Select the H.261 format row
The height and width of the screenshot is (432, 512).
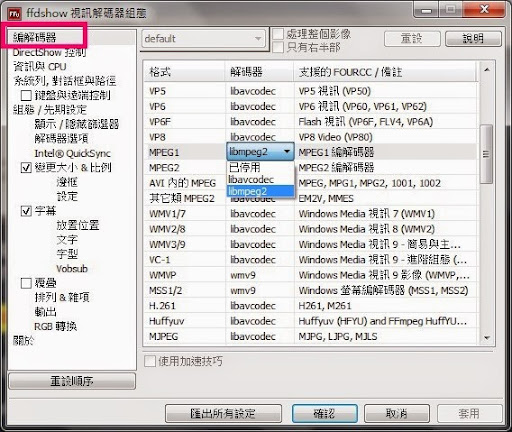311,306
